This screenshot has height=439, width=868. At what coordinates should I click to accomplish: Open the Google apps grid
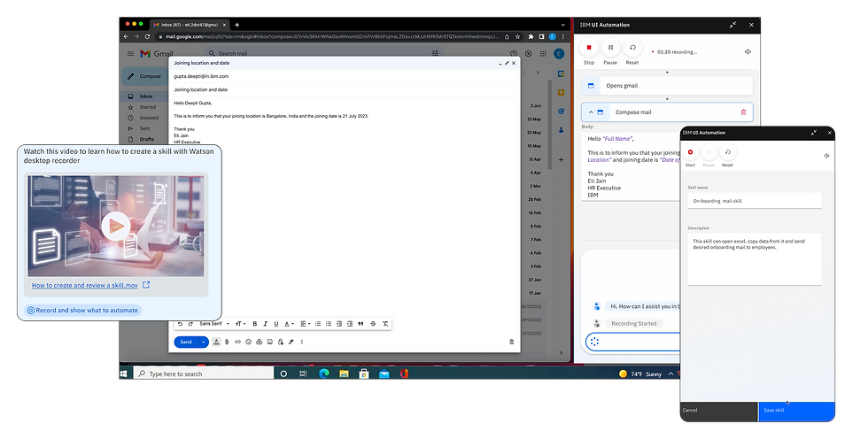543,54
